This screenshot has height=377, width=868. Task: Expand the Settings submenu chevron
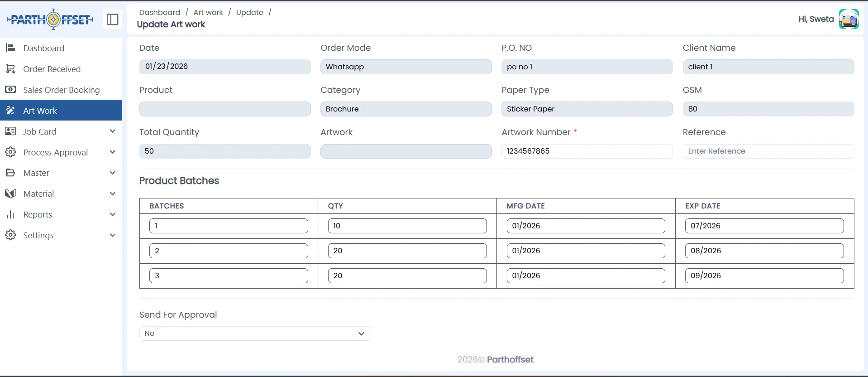(x=113, y=235)
